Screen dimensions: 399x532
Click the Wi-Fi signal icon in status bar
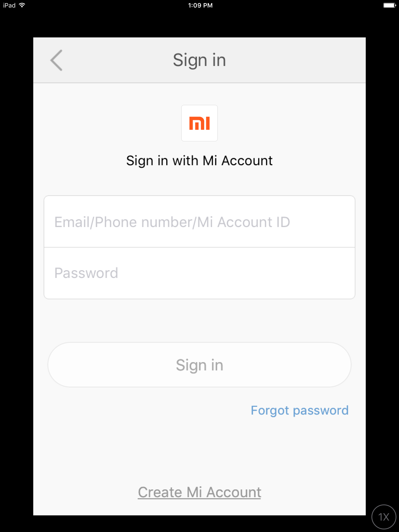pyautogui.click(x=22, y=5)
